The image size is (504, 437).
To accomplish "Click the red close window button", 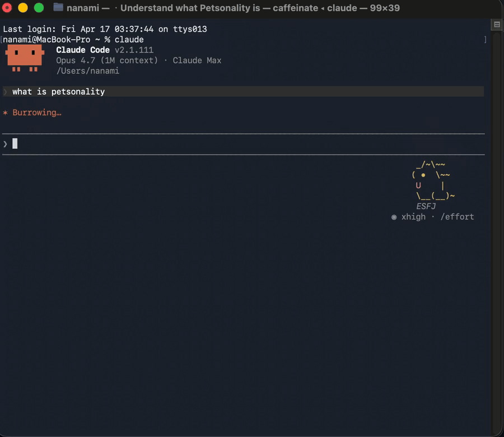I will tap(7, 7).
